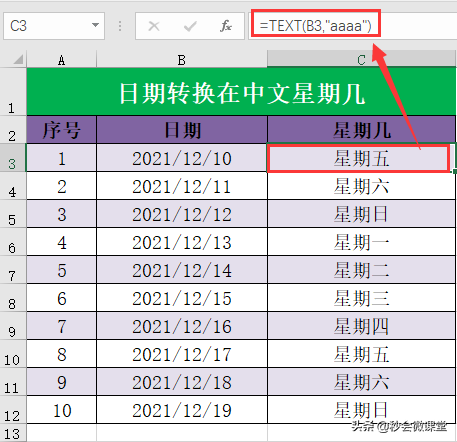Viewport: 457px width, 442px height.
Task: Select serial number cell 7
Action: [62, 326]
